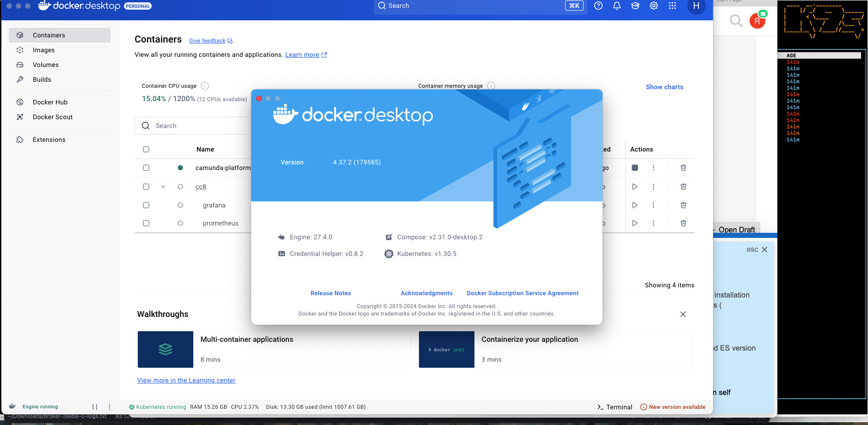The width and height of the screenshot is (868, 425).
Task: Collapse the cc8 container group
Action: click(163, 187)
